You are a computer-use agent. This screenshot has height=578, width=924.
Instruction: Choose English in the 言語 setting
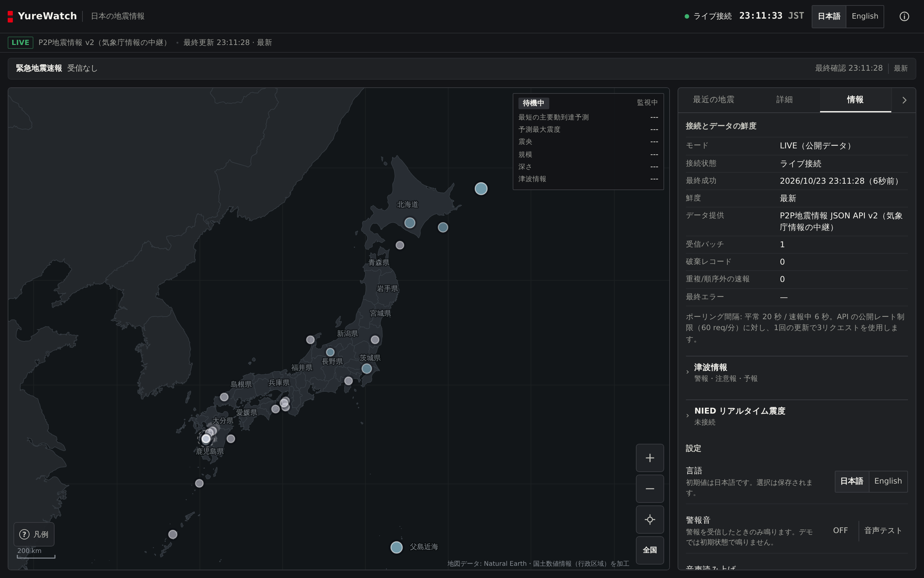(888, 481)
